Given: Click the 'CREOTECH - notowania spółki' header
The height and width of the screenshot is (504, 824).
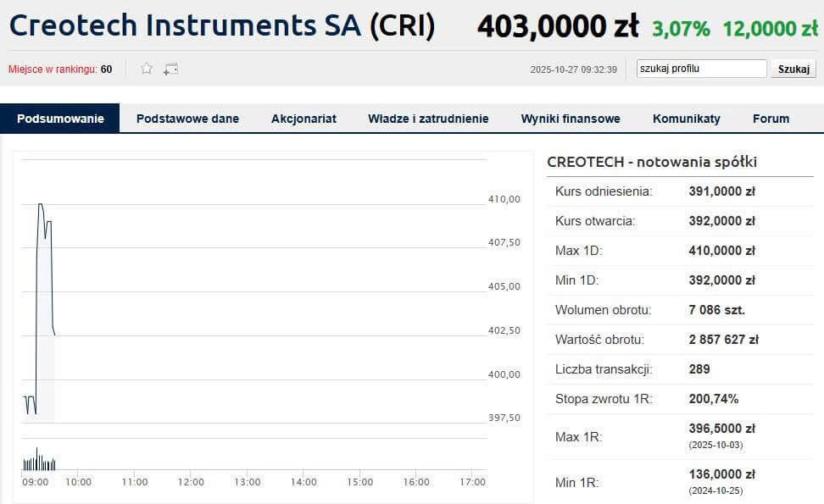Looking at the screenshot, I should 652,162.
